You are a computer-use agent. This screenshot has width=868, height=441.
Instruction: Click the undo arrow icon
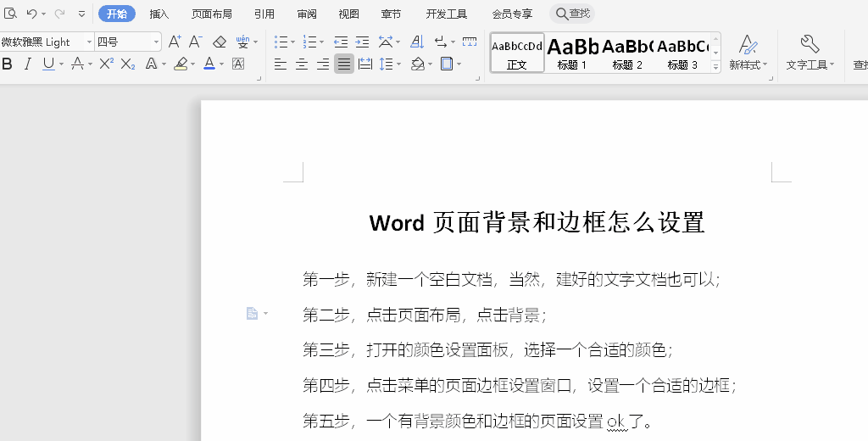point(31,14)
